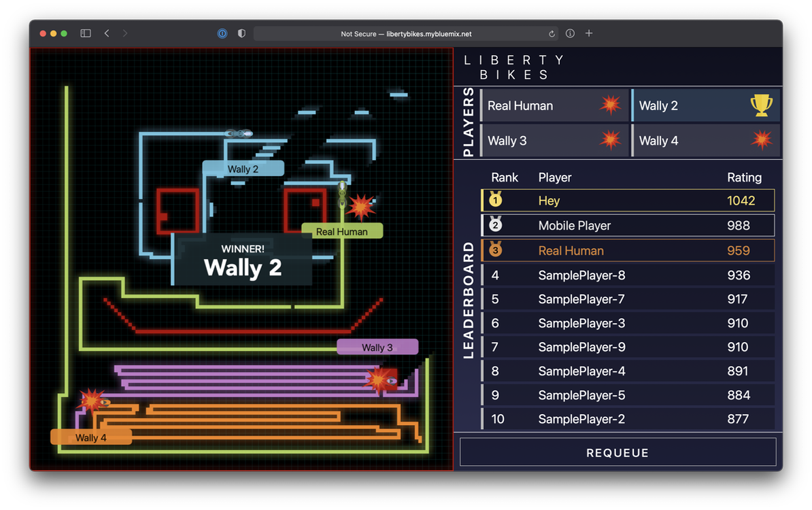Open the 1Password extension icon

click(x=222, y=33)
